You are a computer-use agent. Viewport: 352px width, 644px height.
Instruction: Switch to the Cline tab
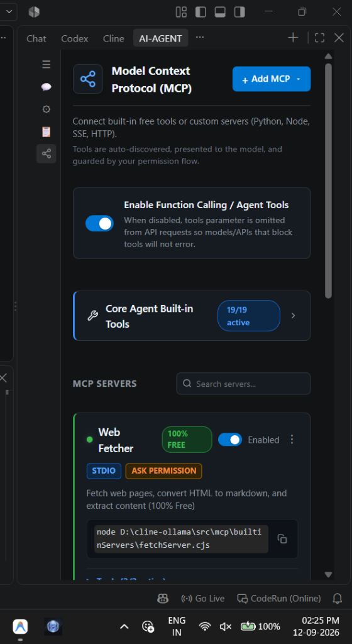pos(114,38)
